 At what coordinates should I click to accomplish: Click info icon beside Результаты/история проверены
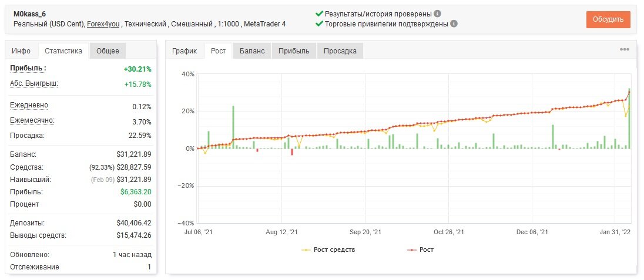point(437,14)
